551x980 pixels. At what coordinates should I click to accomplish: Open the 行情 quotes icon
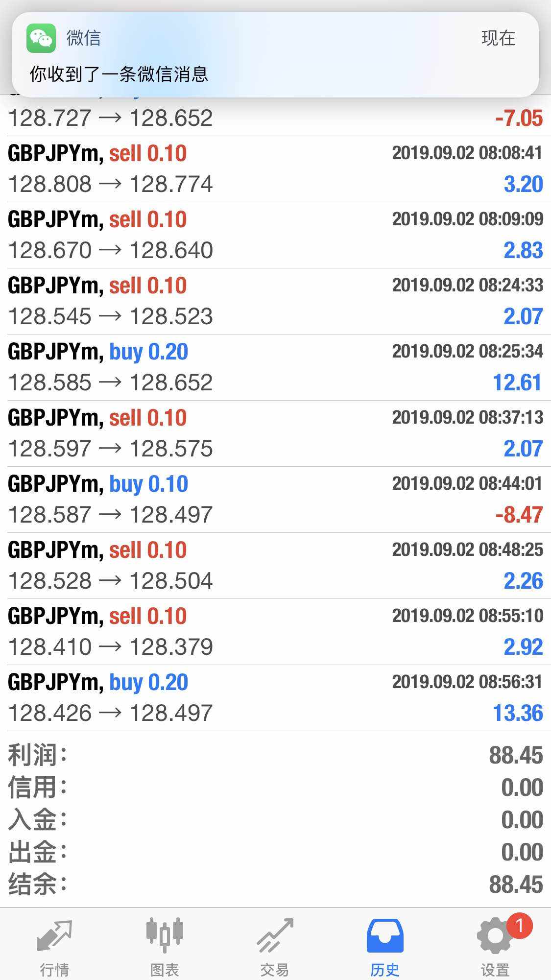[54, 936]
